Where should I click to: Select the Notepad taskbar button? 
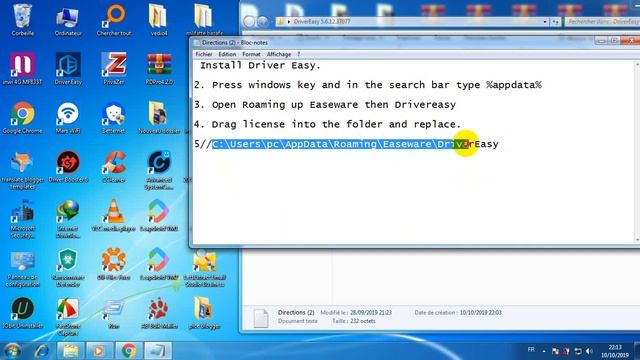click(158, 351)
